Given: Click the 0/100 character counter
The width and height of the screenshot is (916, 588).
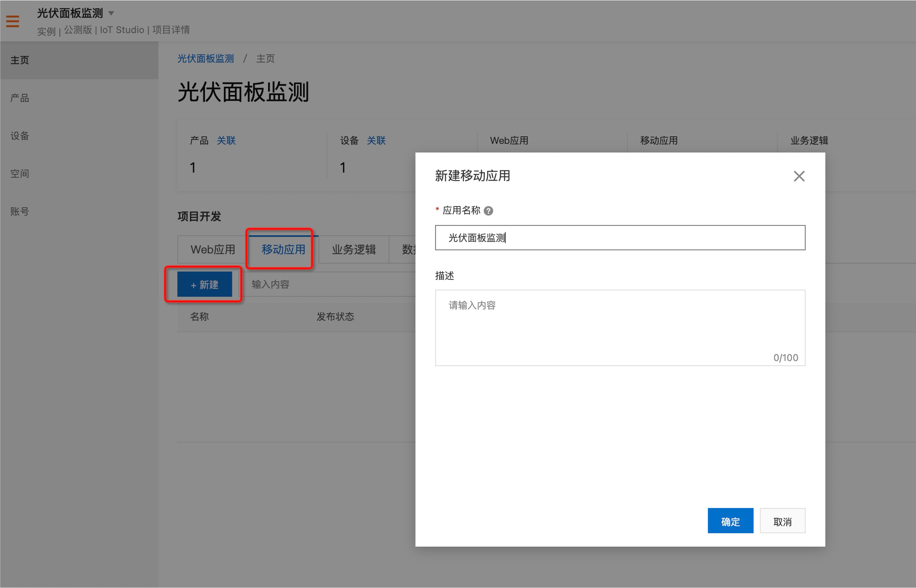Looking at the screenshot, I should pyautogui.click(x=785, y=358).
